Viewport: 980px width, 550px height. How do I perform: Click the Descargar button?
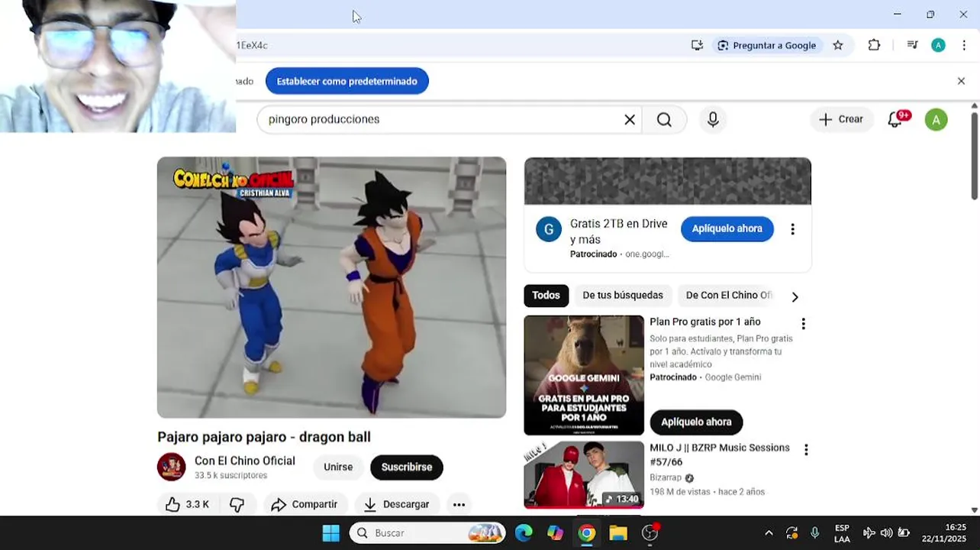point(396,504)
